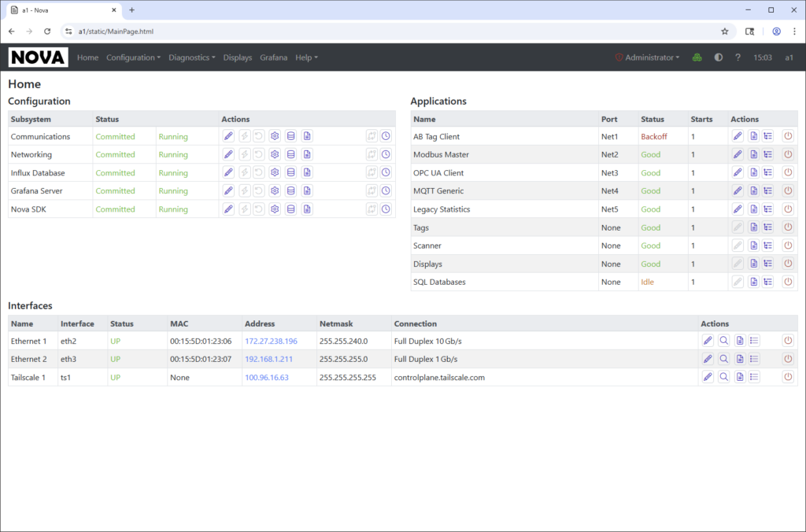Open the tree list icon for Modbus Master

pyautogui.click(x=767, y=155)
